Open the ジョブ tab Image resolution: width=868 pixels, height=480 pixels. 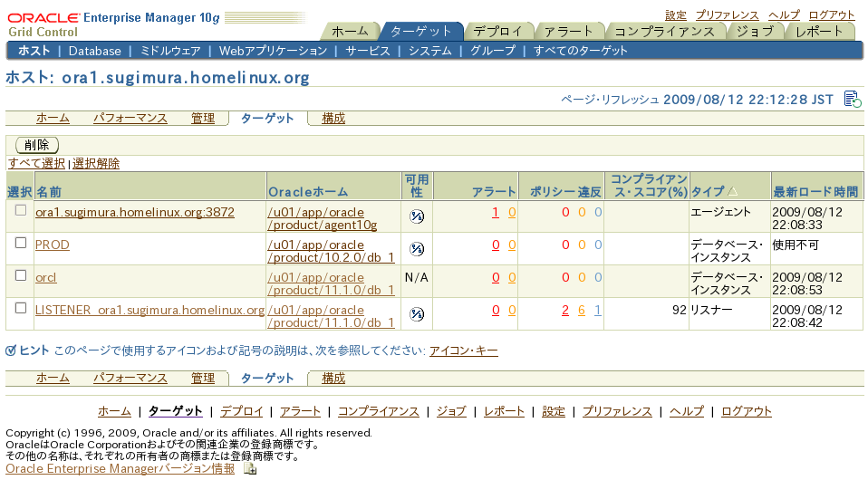(755, 32)
